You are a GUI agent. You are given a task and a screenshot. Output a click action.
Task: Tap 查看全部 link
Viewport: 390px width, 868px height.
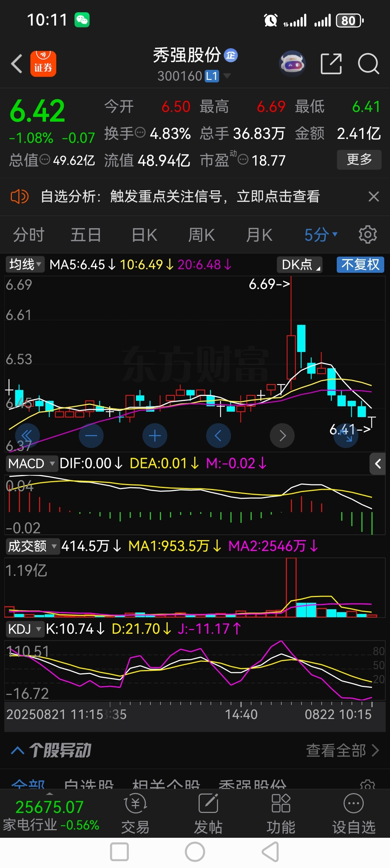(x=343, y=751)
